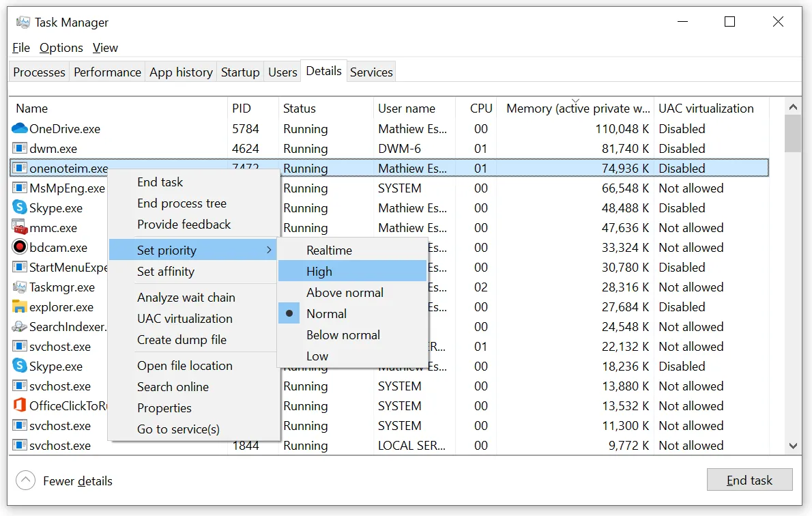
Task: Switch to the App history tab
Action: pos(181,72)
